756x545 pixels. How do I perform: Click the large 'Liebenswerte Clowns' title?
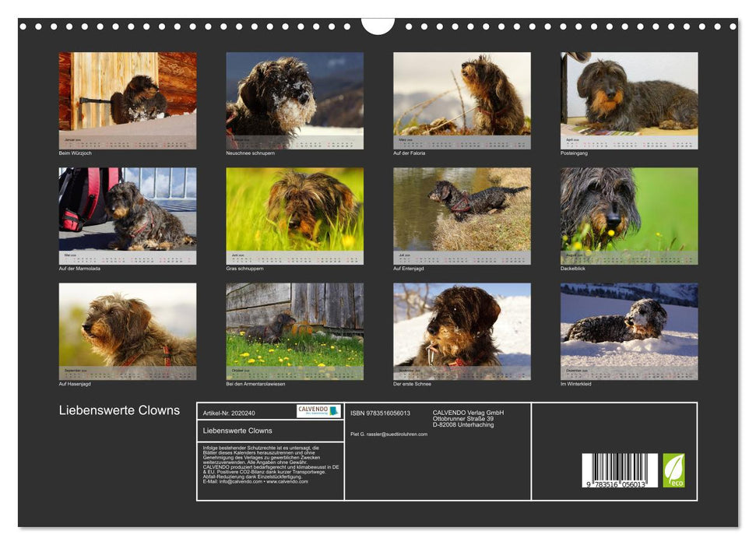point(119,410)
